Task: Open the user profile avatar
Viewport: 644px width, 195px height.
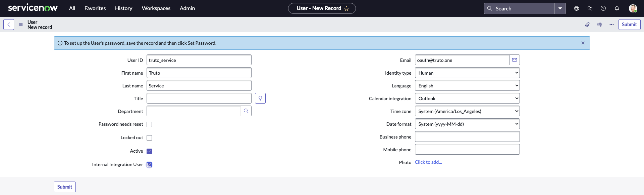Action: pyautogui.click(x=633, y=8)
